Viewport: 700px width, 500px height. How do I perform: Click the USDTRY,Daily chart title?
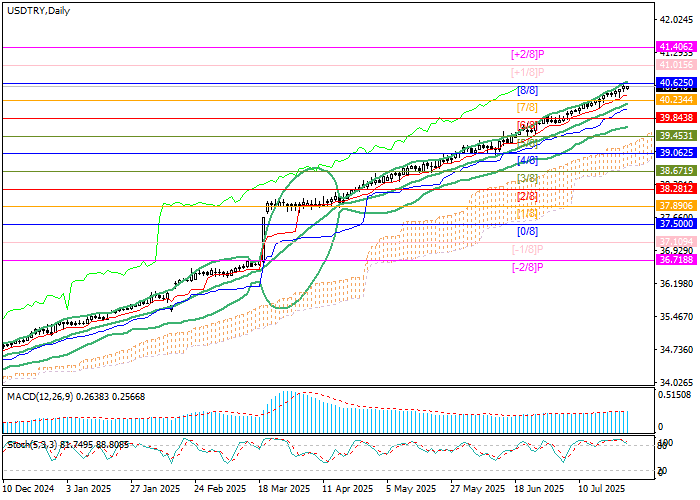[38, 11]
